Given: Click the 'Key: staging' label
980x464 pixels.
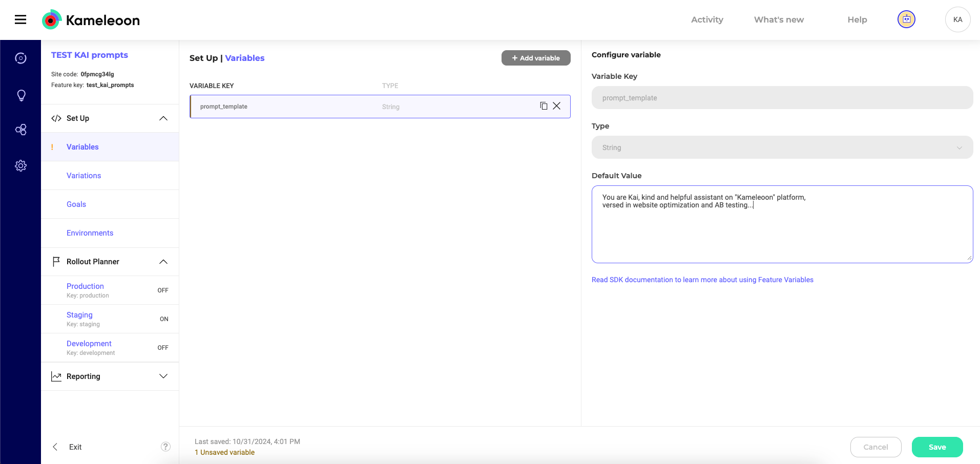Looking at the screenshot, I should coord(83,324).
